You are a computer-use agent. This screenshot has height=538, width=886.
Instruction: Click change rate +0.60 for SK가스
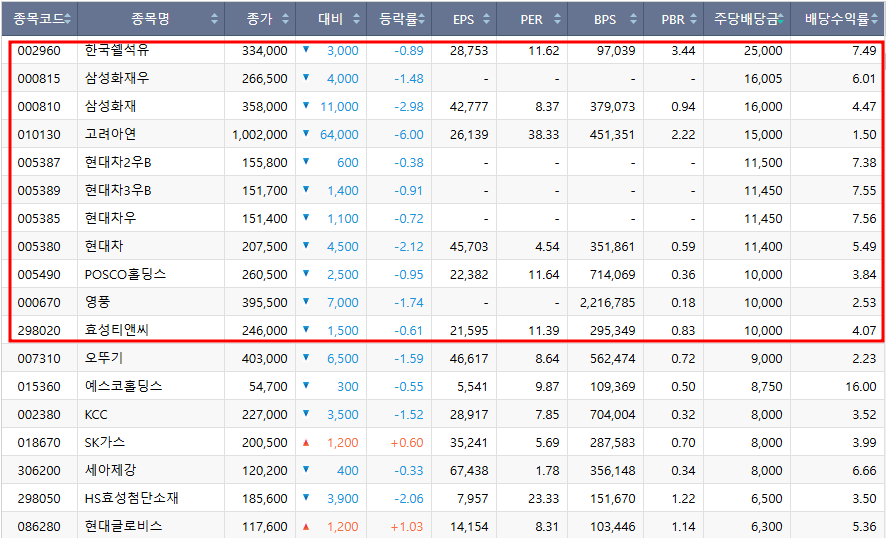pyautogui.click(x=407, y=442)
